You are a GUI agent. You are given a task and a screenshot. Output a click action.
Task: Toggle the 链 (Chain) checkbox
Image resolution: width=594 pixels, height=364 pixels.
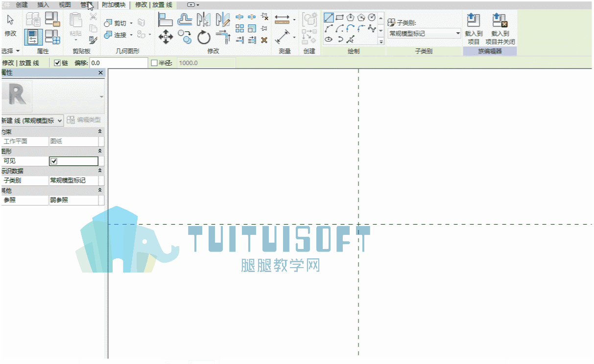click(57, 63)
